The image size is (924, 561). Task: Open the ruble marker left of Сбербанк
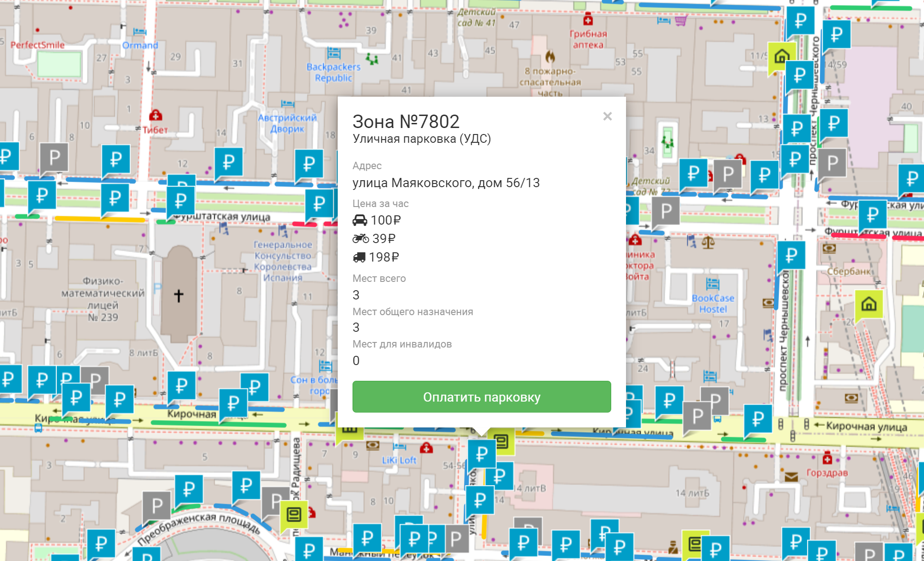[791, 255]
